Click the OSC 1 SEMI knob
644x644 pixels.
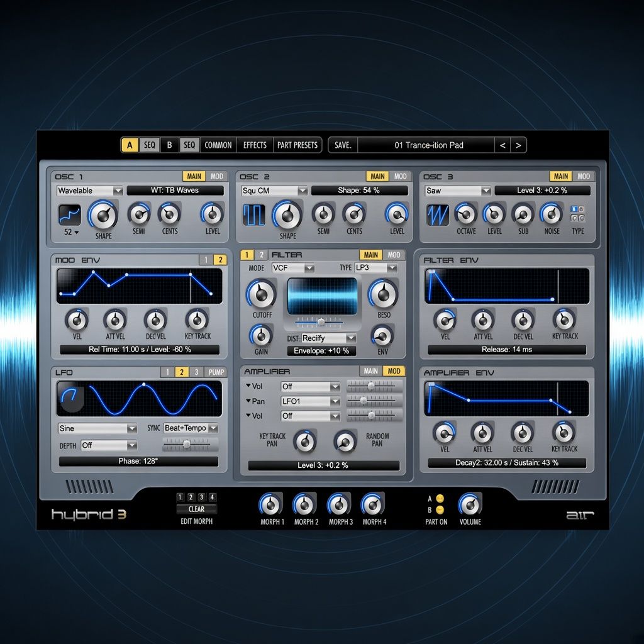pyautogui.click(x=139, y=214)
